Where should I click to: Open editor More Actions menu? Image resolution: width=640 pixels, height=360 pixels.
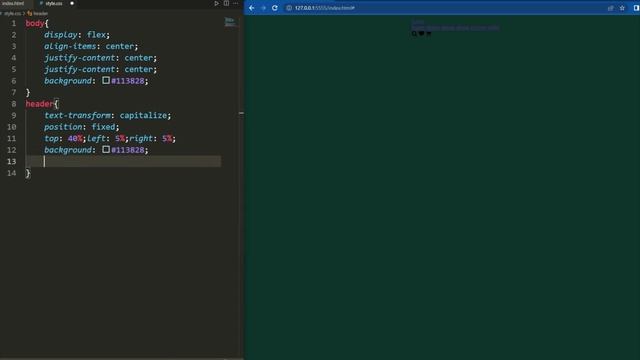pyautogui.click(x=236, y=3)
